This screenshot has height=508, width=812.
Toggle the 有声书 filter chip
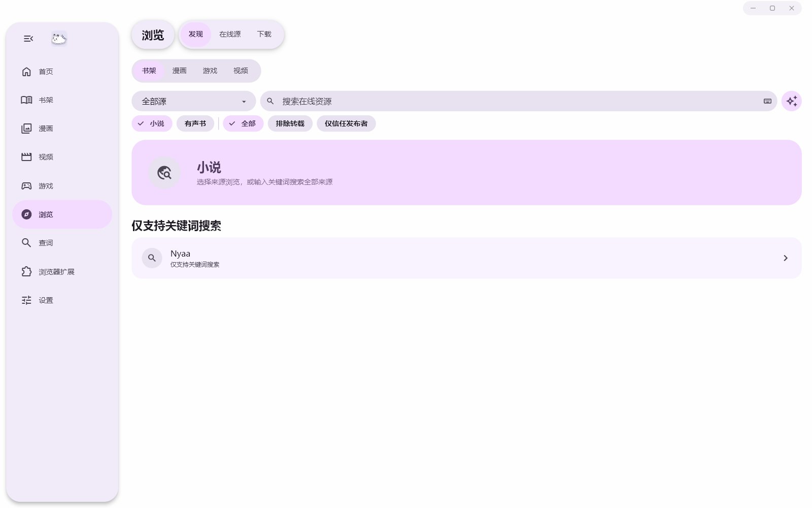[195, 123]
